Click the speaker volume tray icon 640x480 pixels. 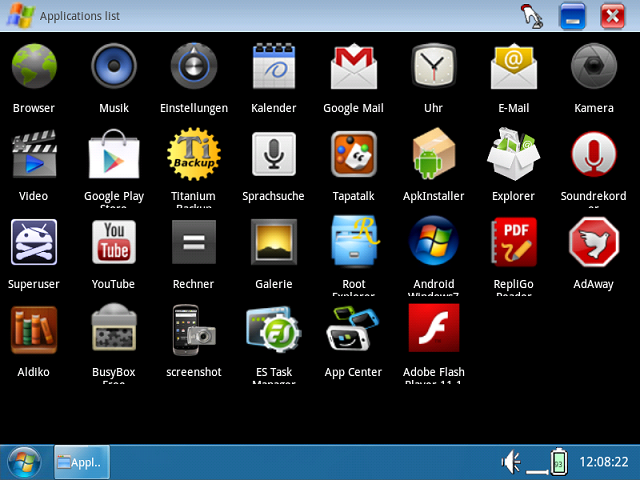pos(511,462)
